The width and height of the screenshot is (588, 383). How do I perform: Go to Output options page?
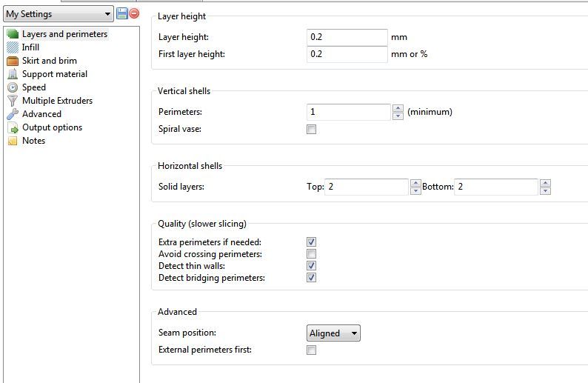52,127
